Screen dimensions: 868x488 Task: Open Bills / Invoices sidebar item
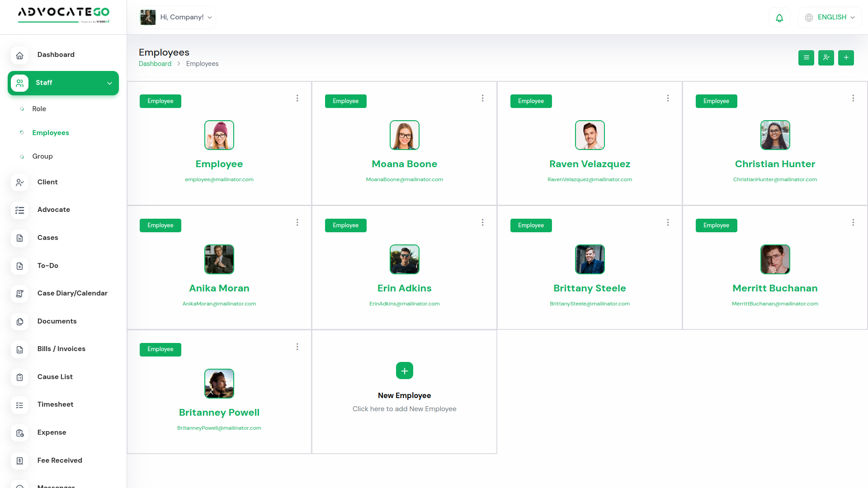(61, 349)
